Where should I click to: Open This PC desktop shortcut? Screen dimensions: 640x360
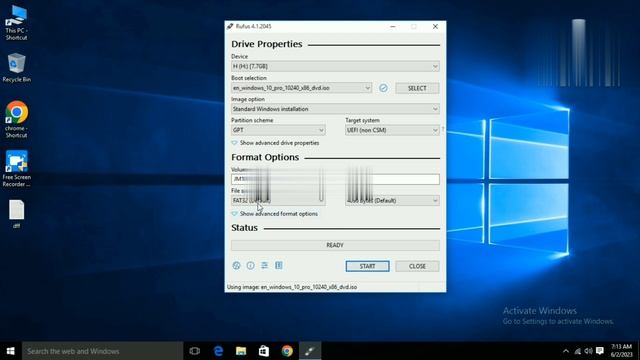[x=16, y=23]
